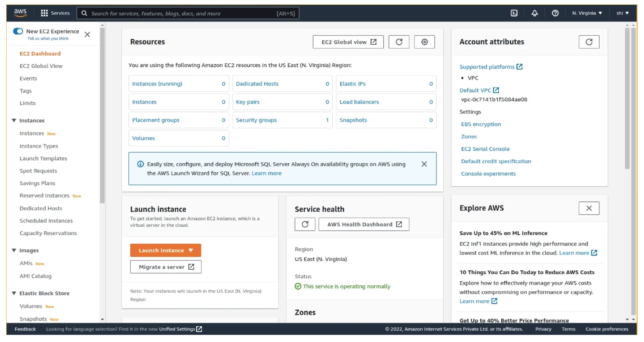Refresh the Resources panel
This screenshot has height=342, width=644.
[x=399, y=42]
